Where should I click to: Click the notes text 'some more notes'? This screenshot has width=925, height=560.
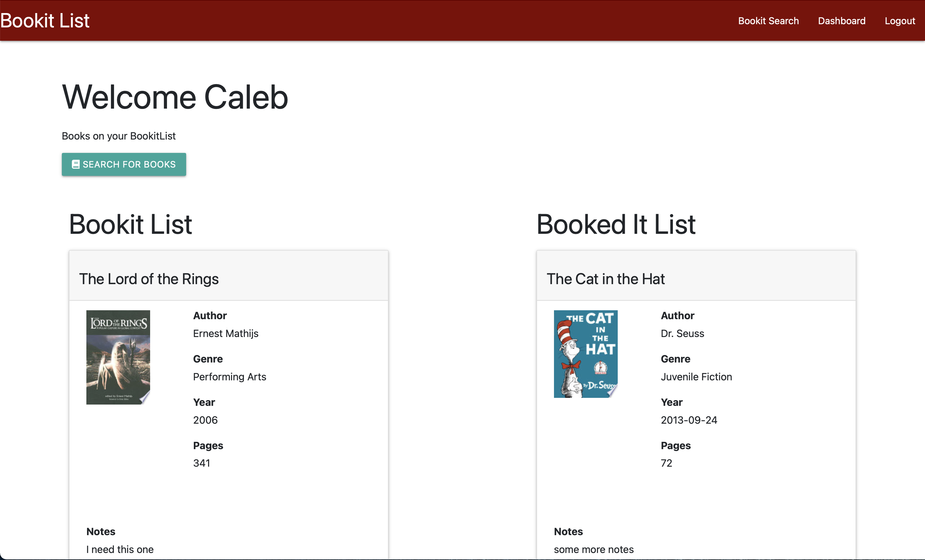pyautogui.click(x=594, y=549)
